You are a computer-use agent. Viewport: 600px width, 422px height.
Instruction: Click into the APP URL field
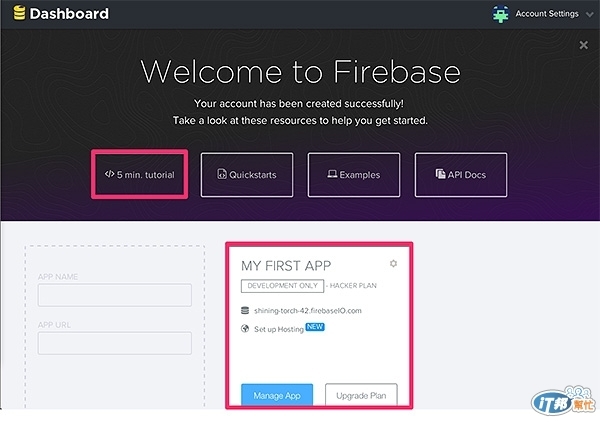(x=115, y=343)
